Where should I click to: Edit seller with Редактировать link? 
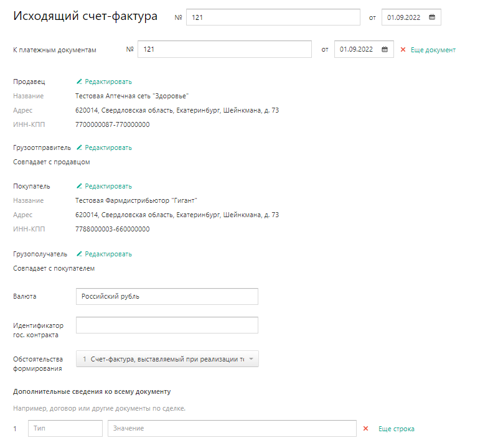(x=108, y=82)
